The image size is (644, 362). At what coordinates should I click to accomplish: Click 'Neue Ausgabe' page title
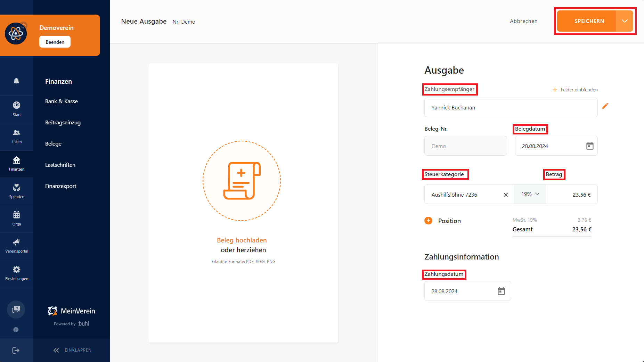pos(144,22)
